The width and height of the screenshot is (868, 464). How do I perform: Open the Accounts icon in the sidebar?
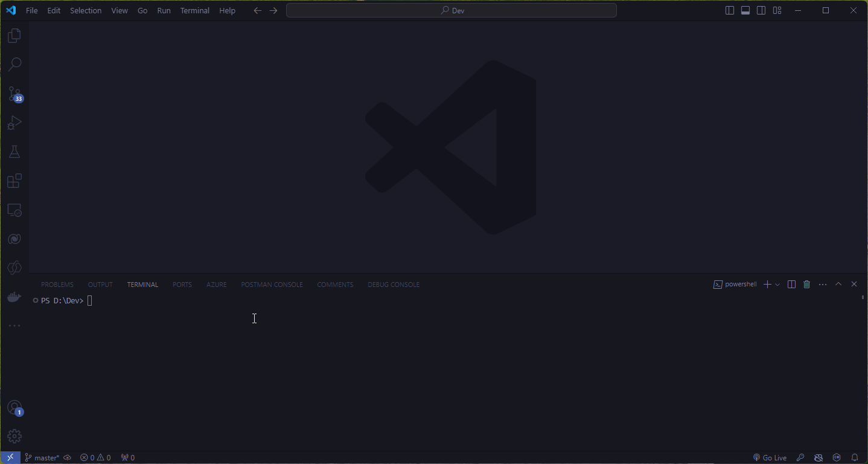(x=14, y=407)
